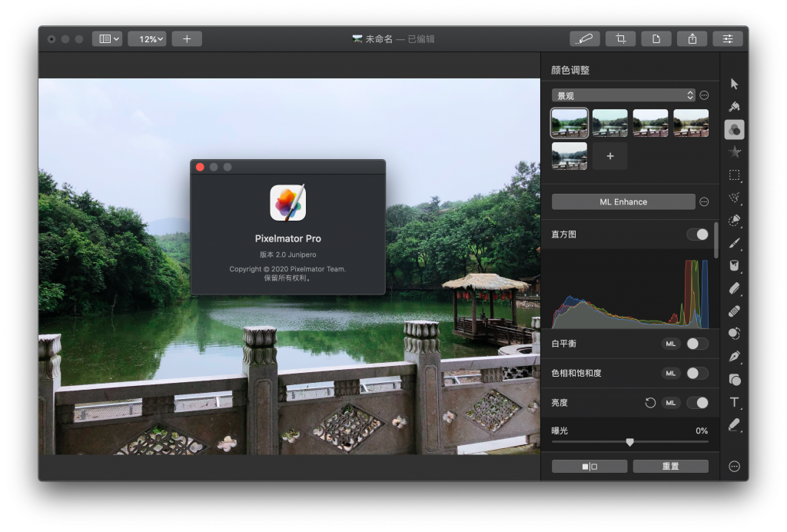The width and height of the screenshot is (787, 532).
Task: Click the 0% exposure value
Action: pos(702,431)
